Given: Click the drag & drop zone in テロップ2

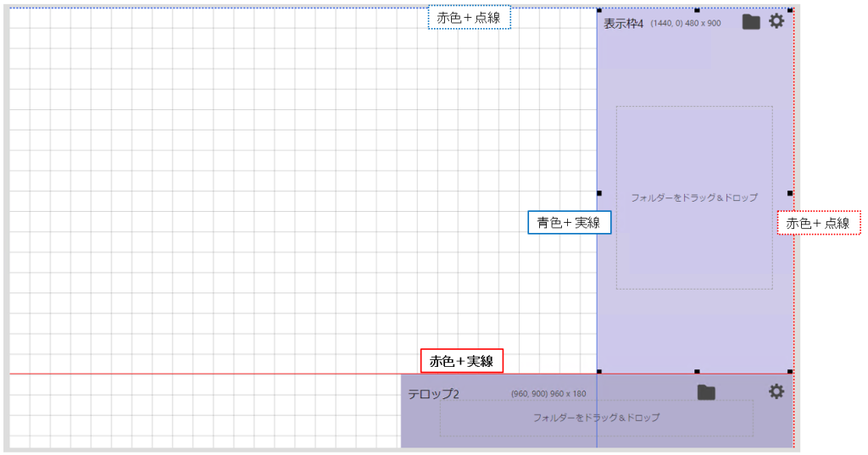Looking at the screenshot, I should coord(596,418).
